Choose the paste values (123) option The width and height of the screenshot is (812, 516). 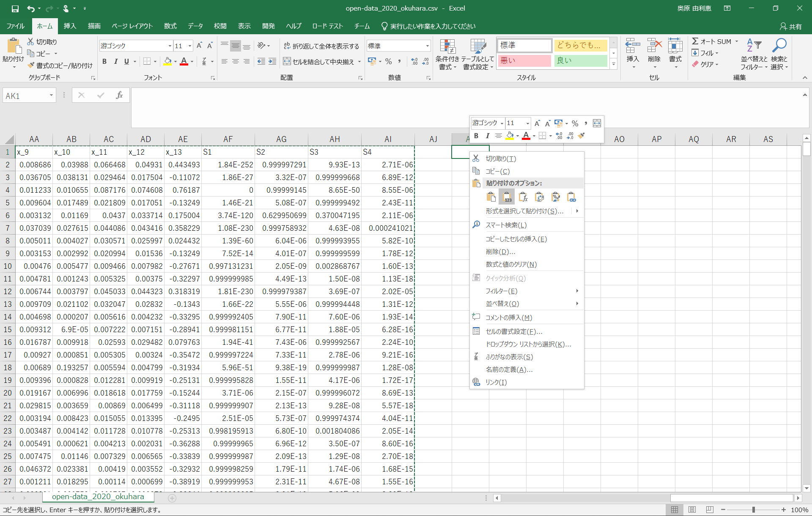[507, 197]
